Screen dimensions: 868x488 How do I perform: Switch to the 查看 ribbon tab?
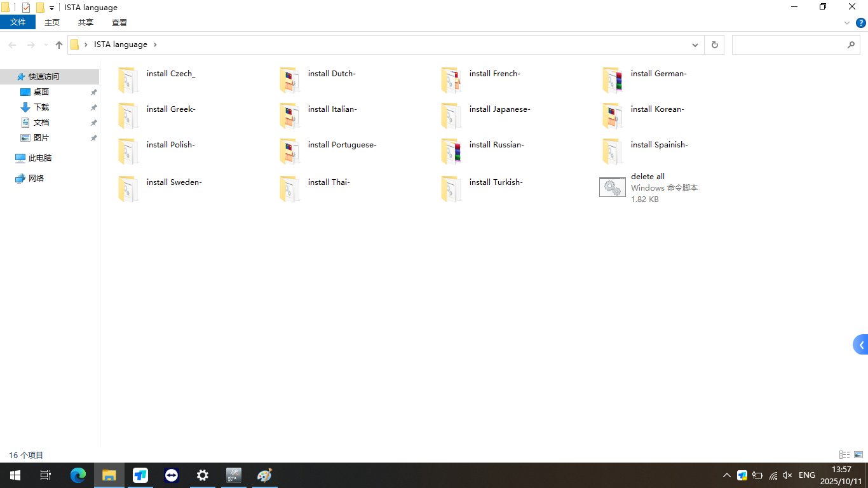119,22
